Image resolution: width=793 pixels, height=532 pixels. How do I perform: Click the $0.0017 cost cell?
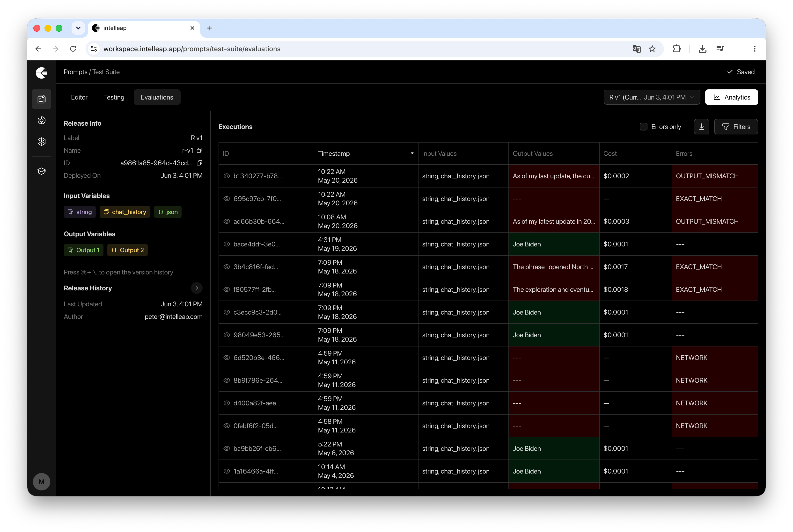(x=635, y=267)
